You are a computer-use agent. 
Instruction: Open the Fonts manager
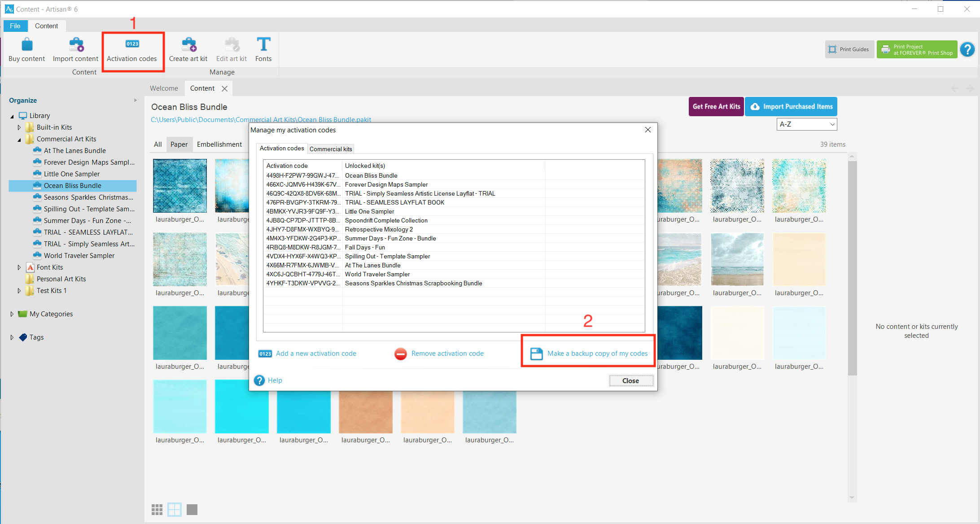point(263,50)
